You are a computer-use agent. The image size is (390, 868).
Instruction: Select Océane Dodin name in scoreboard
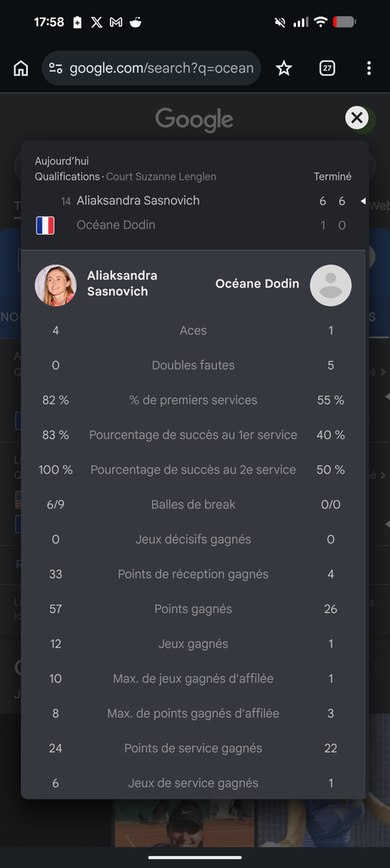click(x=116, y=225)
